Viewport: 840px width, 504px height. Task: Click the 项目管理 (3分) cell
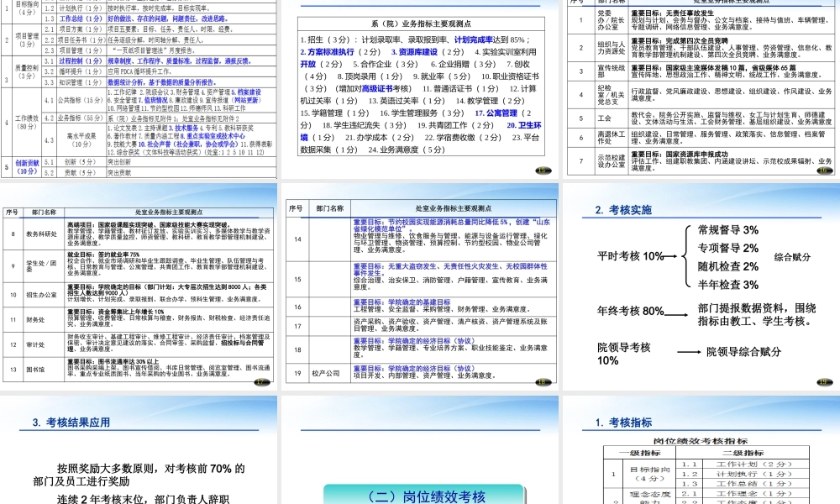coord(27,39)
